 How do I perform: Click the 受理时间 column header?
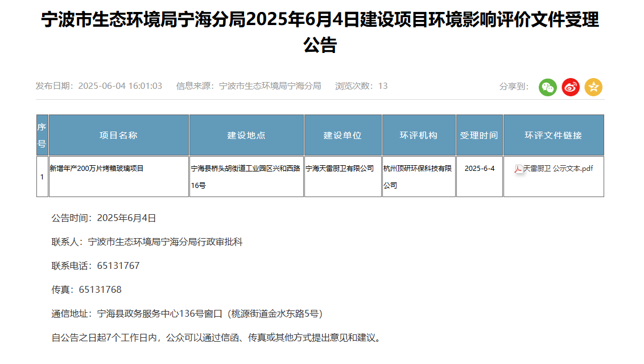[x=480, y=136]
